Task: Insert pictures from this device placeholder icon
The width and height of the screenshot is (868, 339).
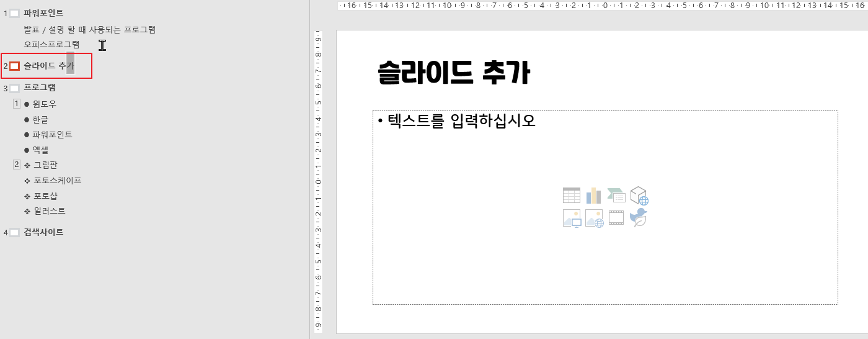Action: [572, 218]
